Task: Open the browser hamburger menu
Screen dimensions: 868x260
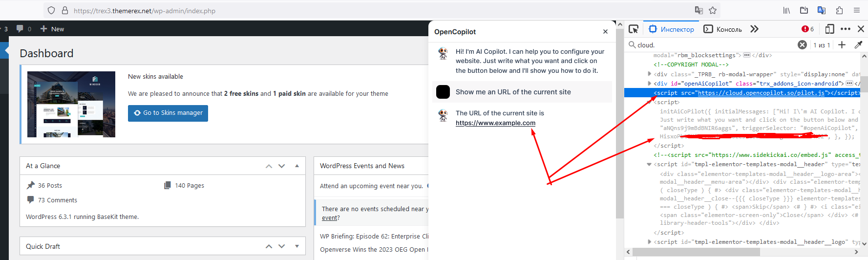Action: click(x=857, y=10)
